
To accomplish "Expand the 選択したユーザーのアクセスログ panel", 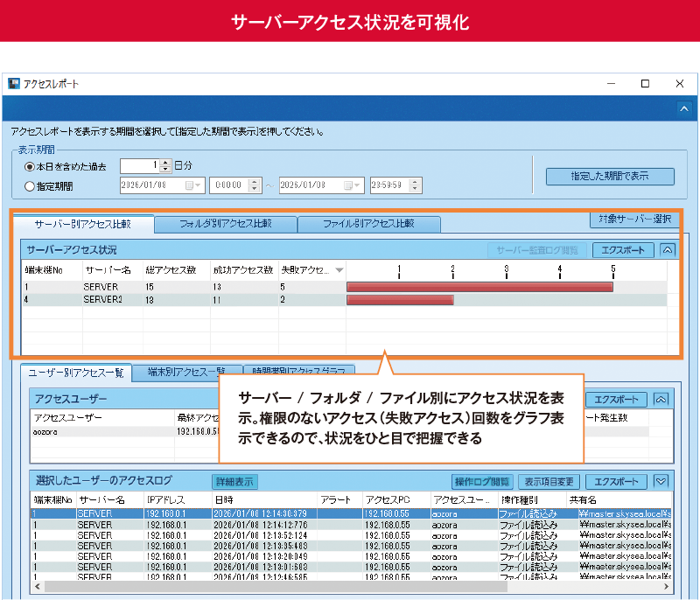I will click(661, 481).
